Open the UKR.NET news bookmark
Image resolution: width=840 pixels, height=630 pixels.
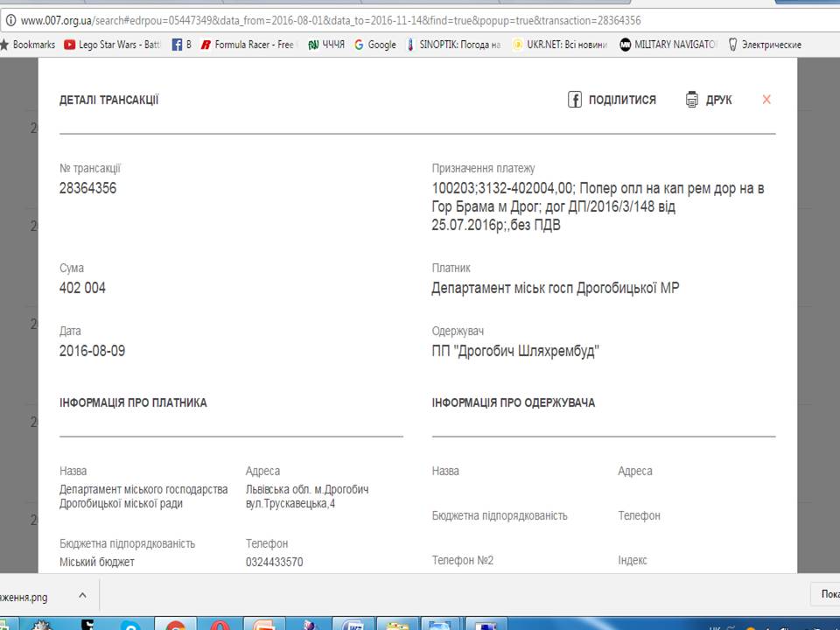click(x=560, y=45)
